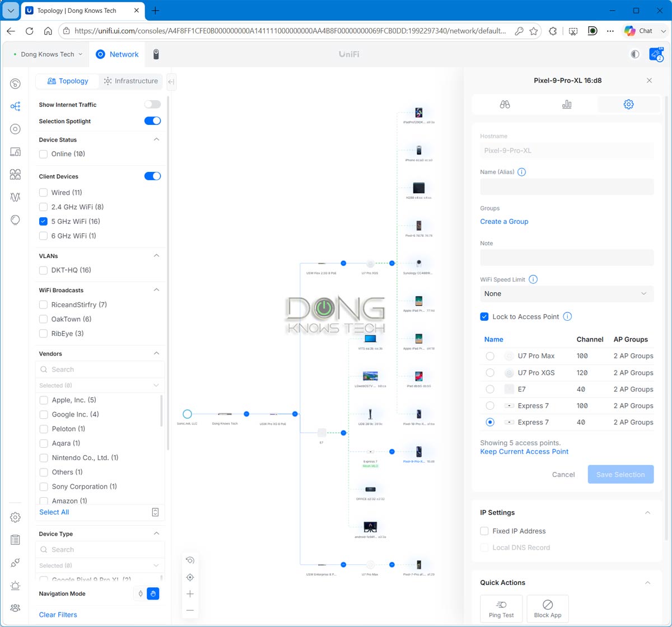Click the reset view history icon
The width and height of the screenshot is (672, 627).
pos(190,560)
